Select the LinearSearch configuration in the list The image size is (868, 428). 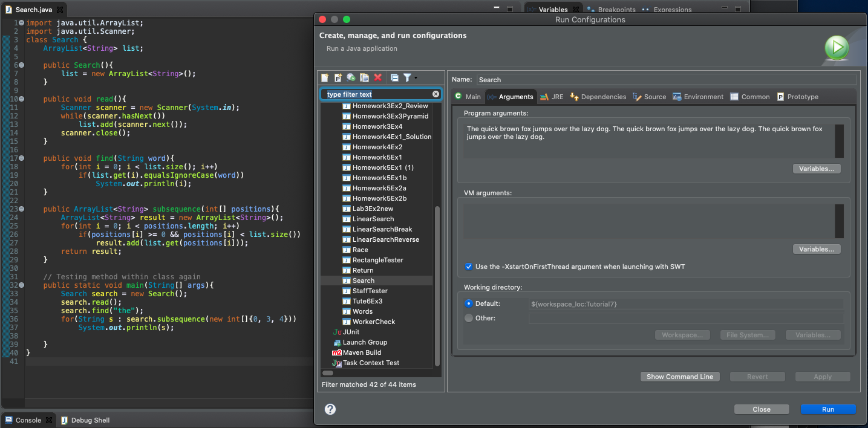pyautogui.click(x=373, y=219)
